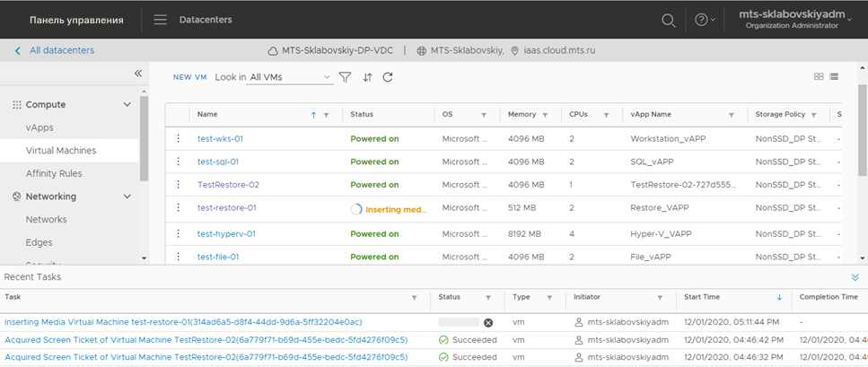The image size is (868, 367).
Task: Open the hamburger navigation menu
Action: (161, 20)
